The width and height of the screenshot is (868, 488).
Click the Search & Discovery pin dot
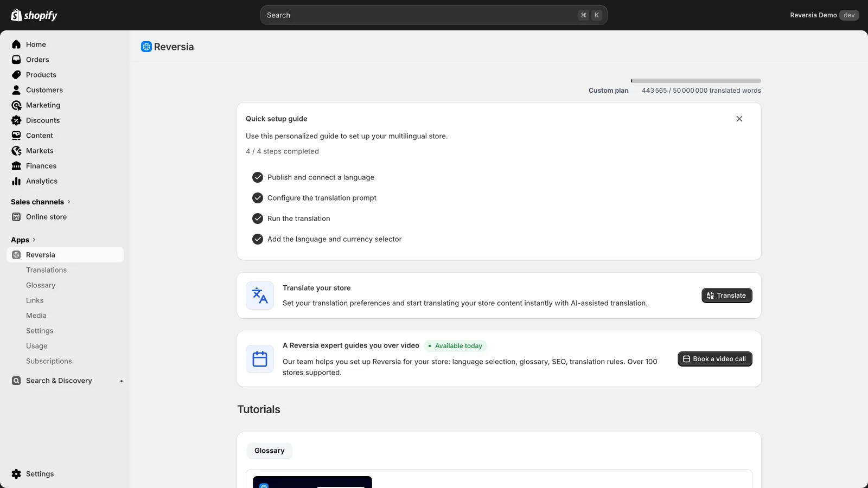[x=122, y=381]
